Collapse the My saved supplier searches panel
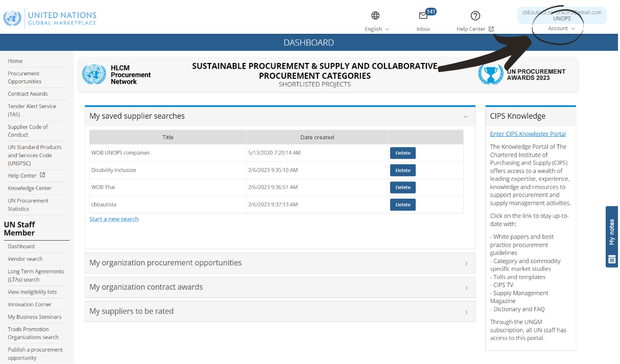Viewport: 620px width, 364px height. pyautogui.click(x=465, y=116)
